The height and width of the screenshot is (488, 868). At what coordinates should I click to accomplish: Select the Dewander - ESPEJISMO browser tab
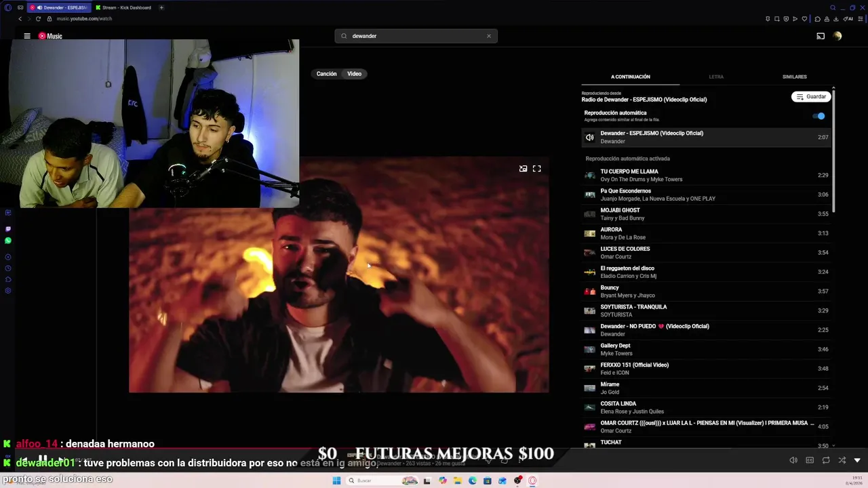(59, 7)
